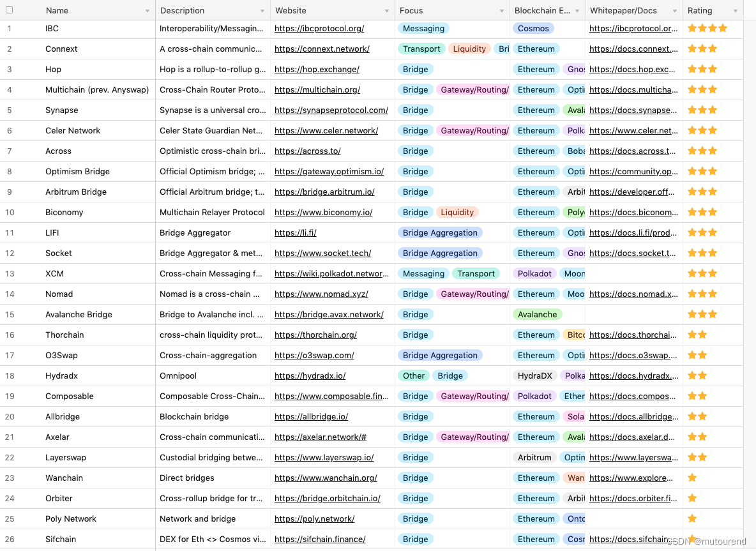
Task: Open the docs.thorchain docs link
Action: (x=633, y=335)
